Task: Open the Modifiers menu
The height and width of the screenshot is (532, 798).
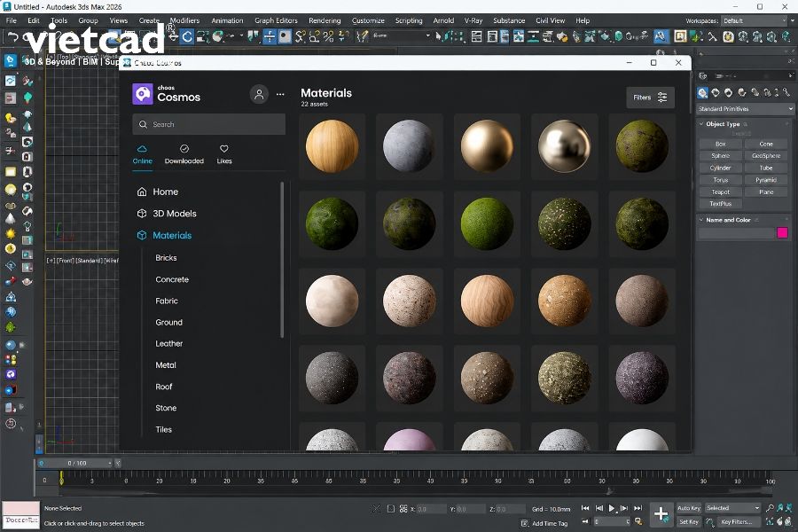Action: (184, 21)
